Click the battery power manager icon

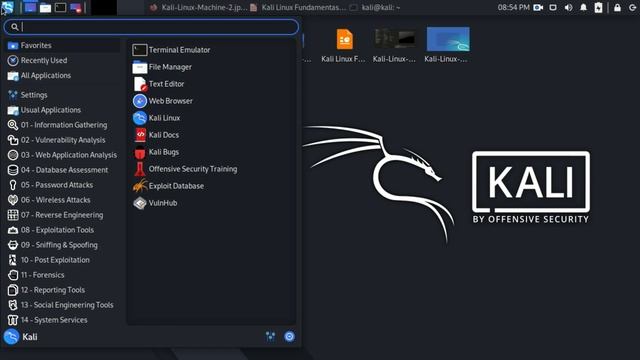[598, 7]
